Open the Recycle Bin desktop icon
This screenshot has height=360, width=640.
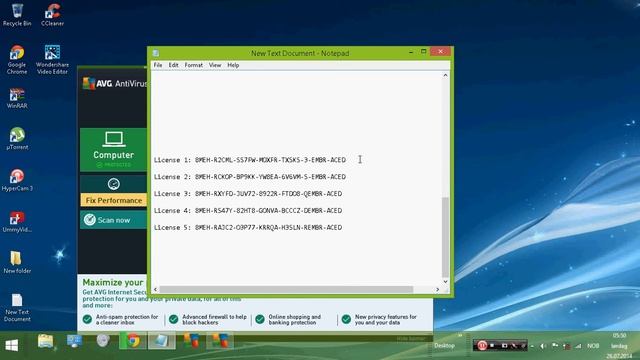pyautogui.click(x=17, y=15)
